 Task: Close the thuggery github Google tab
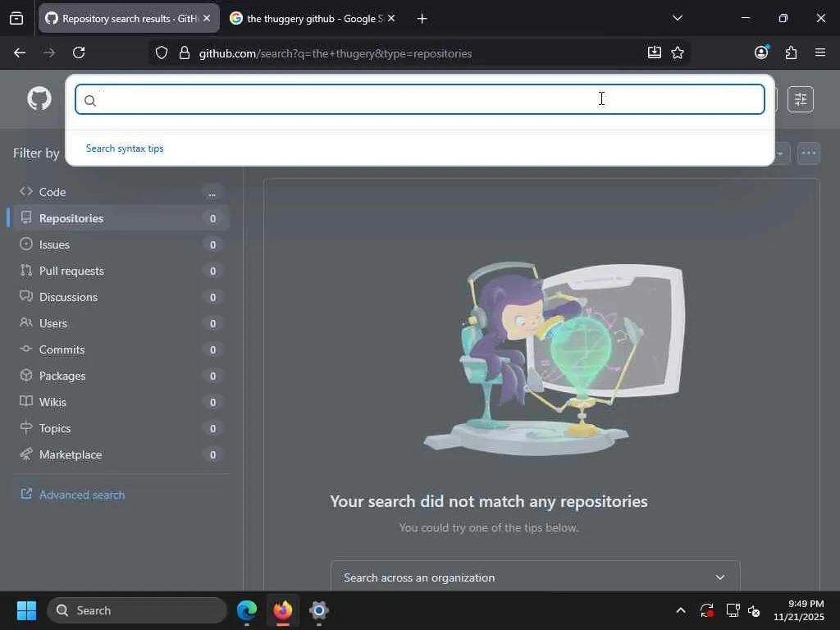pyautogui.click(x=391, y=18)
